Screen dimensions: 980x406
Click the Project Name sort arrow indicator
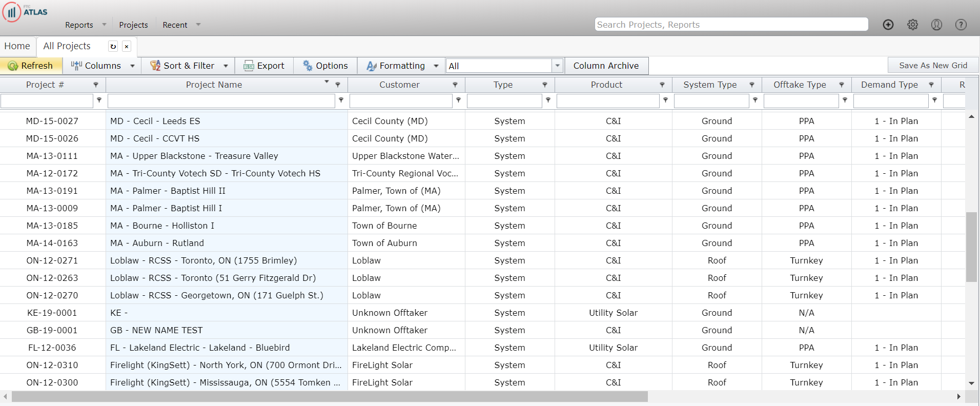[326, 82]
